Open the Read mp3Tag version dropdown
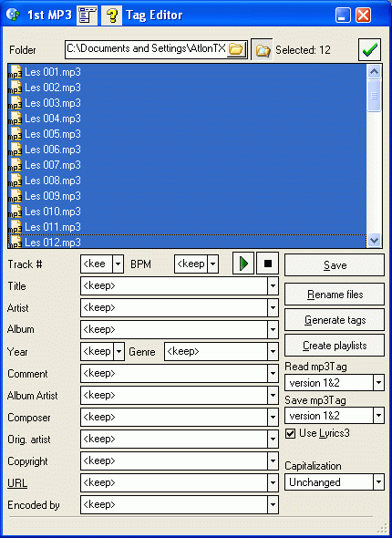 click(378, 382)
